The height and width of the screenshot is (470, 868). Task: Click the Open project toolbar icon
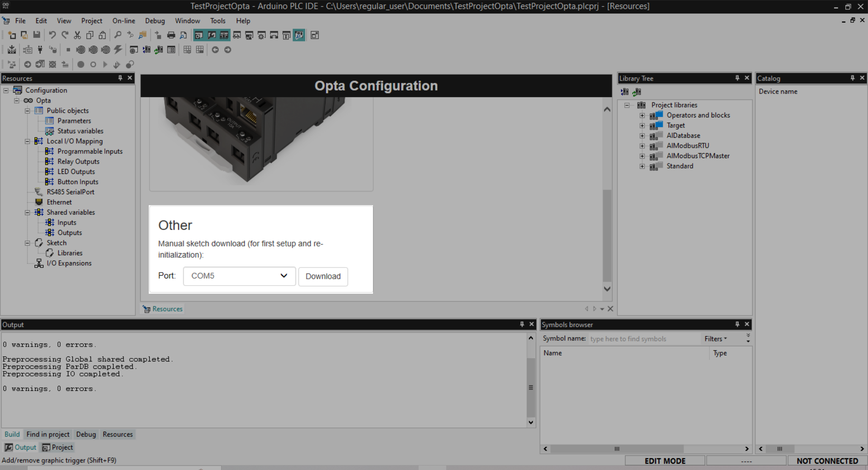[24, 35]
